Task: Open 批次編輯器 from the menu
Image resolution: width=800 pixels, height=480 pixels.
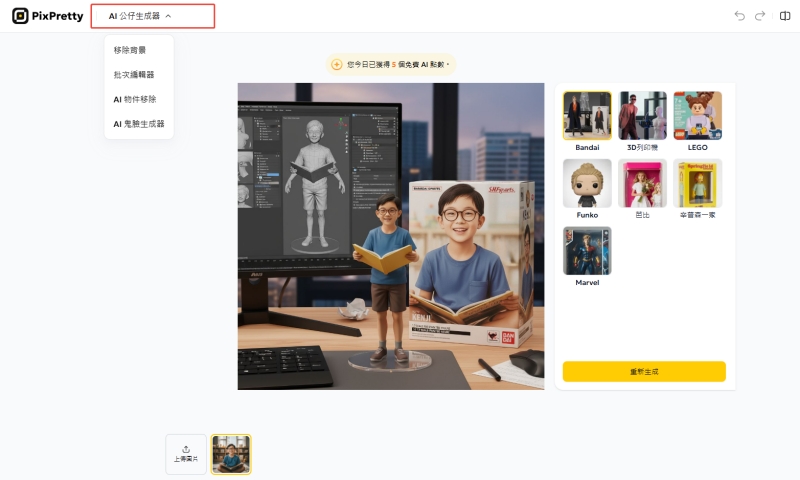Action: click(134, 75)
